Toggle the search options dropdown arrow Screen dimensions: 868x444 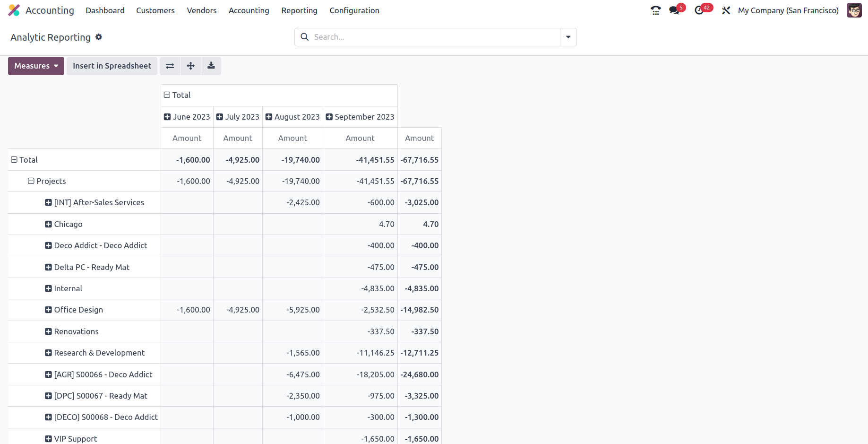pos(568,37)
